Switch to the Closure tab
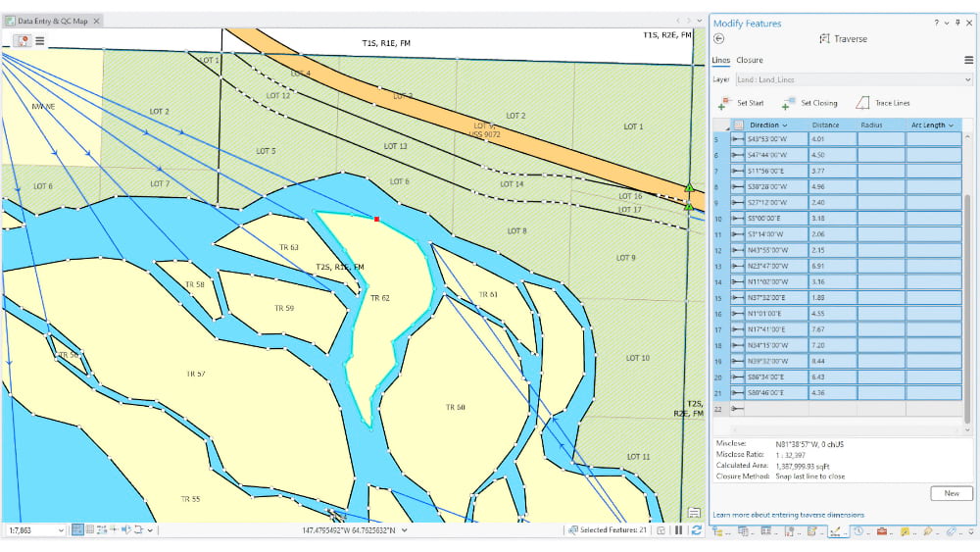980x552 pixels. pyautogui.click(x=750, y=60)
